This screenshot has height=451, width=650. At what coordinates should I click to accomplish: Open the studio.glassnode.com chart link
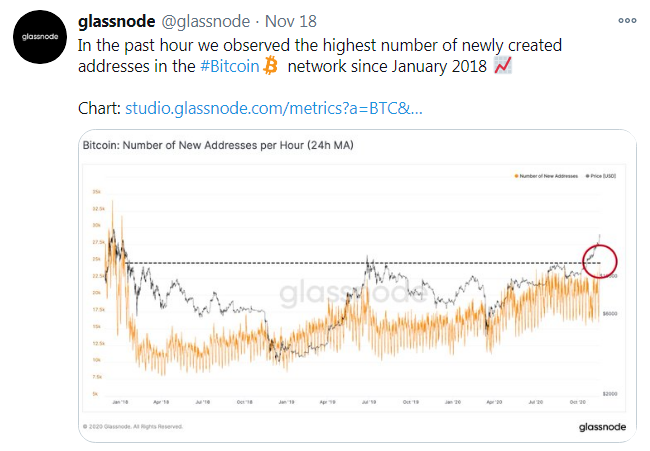[x=274, y=107]
